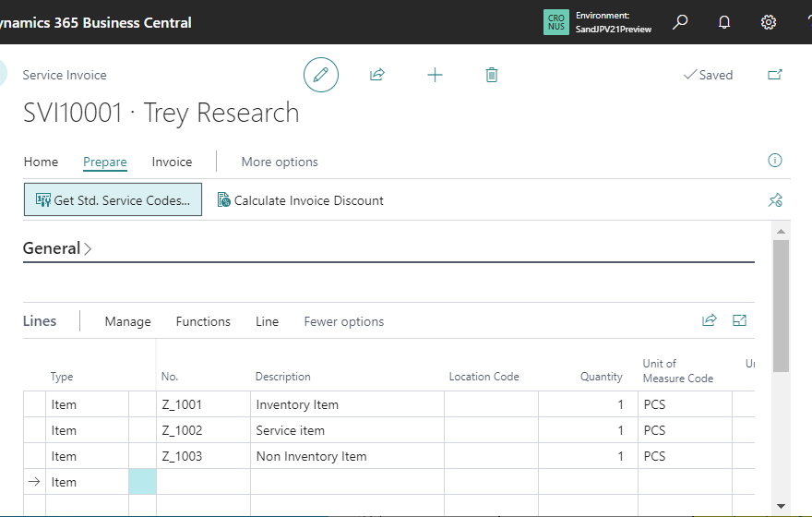
Task: Click the SVI10001 · Trey Research title
Action: coord(161,113)
